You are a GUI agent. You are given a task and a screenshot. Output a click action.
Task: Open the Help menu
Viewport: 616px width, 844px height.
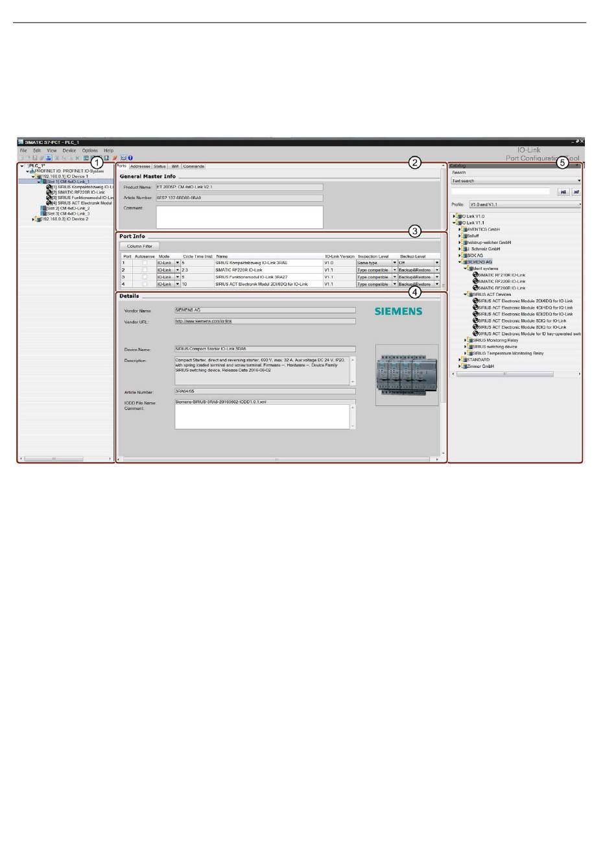click(x=108, y=151)
